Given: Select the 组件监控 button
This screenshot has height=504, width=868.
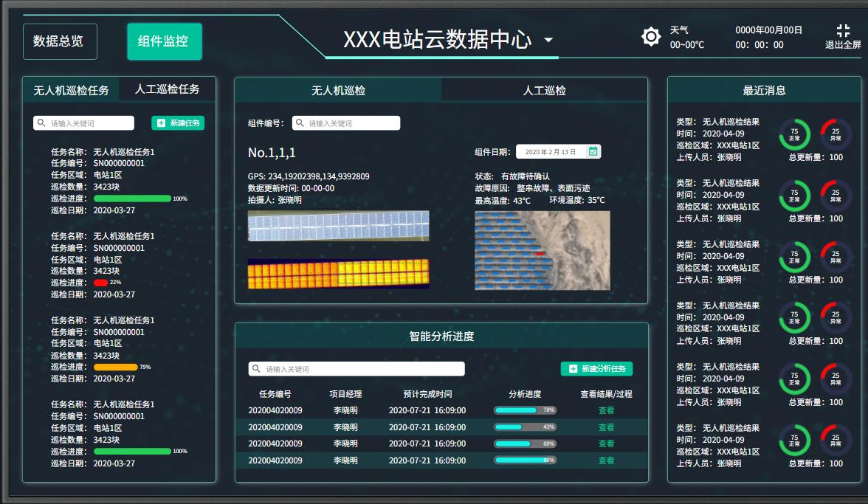Looking at the screenshot, I should (x=164, y=41).
